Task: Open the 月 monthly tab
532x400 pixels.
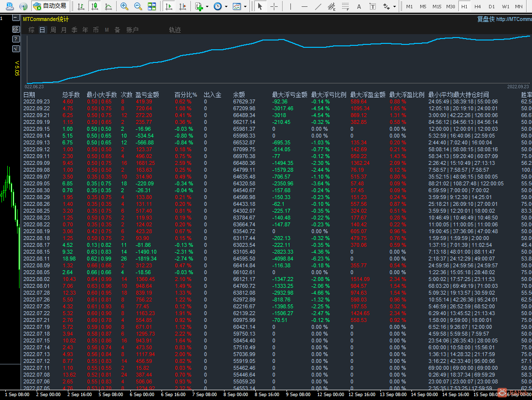Action: 63,30
